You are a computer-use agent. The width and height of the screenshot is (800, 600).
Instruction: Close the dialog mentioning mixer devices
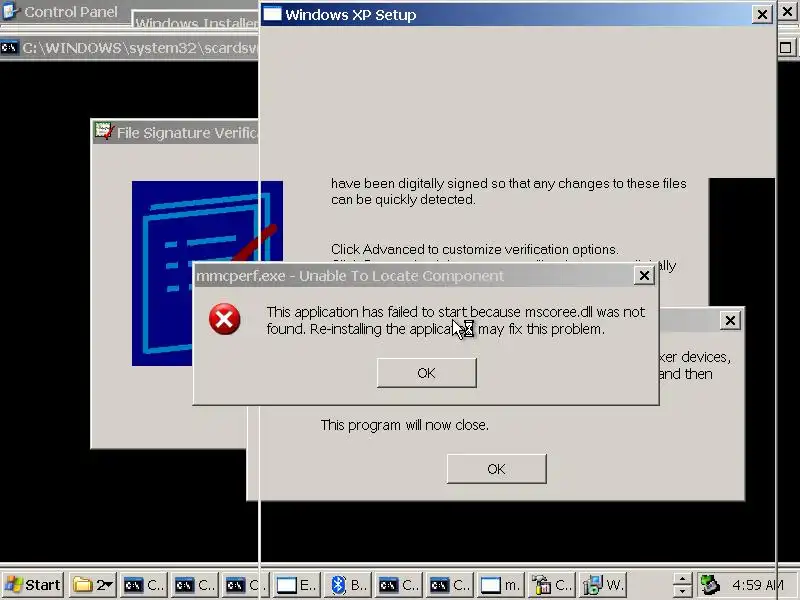coord(730,320)
